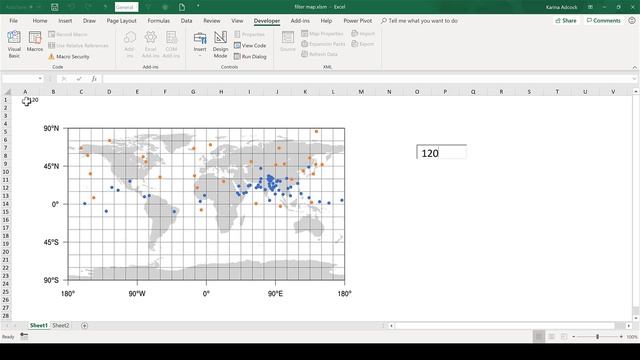Open XML Map Properties
Viewport: 640px width, 360px height.
(322, 33)
